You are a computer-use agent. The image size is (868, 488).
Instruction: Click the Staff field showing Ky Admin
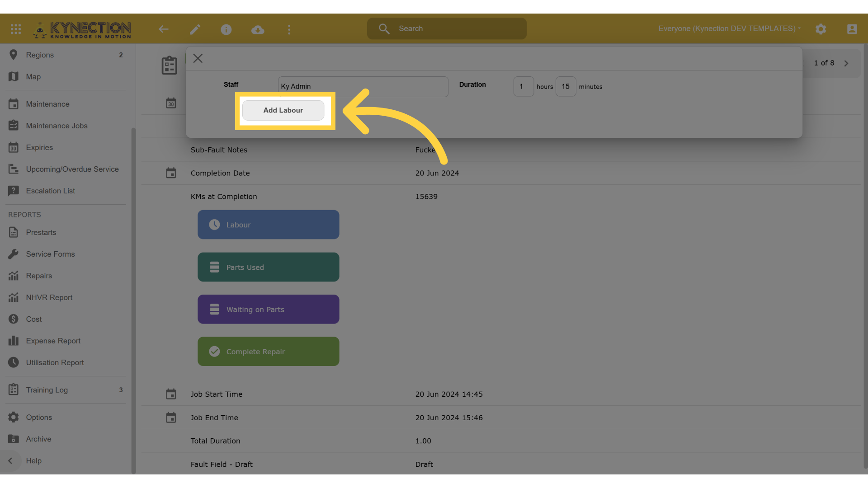pos(363,86)
